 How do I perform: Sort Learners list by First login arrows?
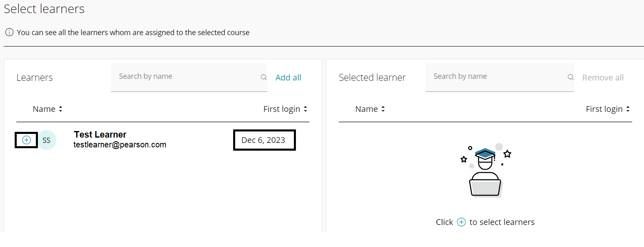pyautogui.click(x=305, y=109)
